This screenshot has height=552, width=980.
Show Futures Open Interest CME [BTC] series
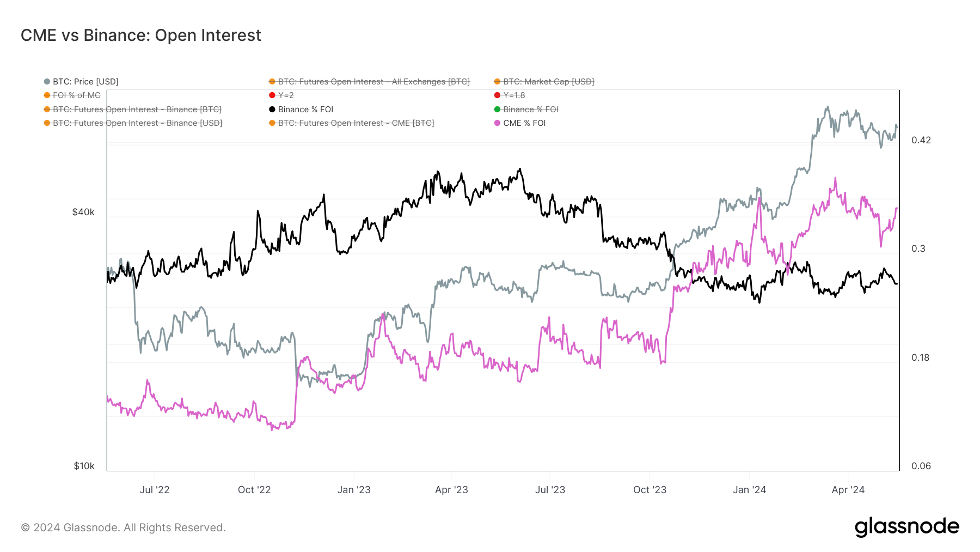(356, 123)
